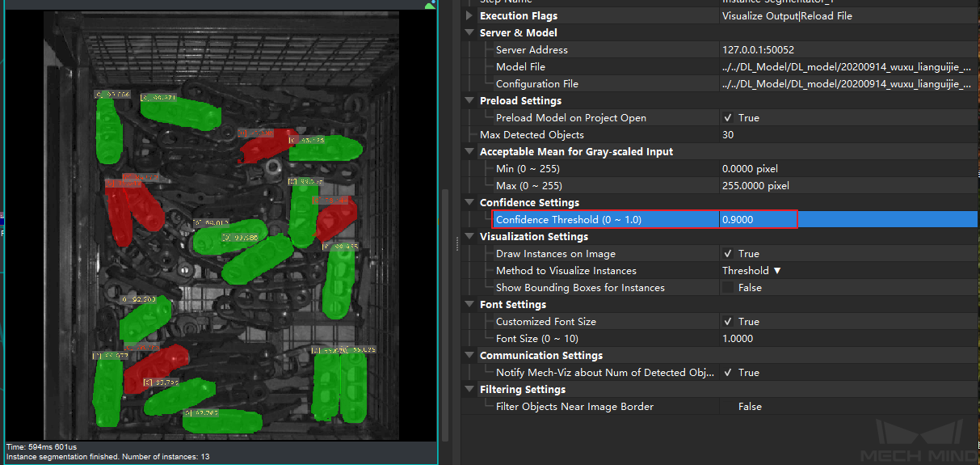Open the Method to Visualize Instances dropdown
The height and width of the screenshot is (465, 980).
coord(752,271)
